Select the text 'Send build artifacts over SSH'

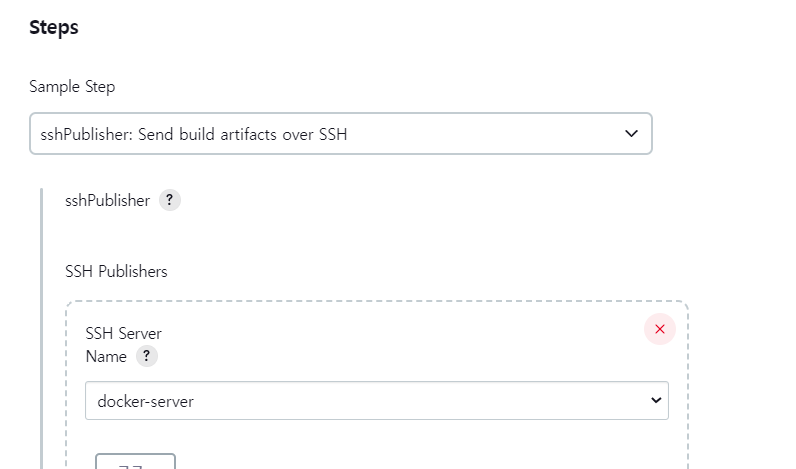(243, 134)
